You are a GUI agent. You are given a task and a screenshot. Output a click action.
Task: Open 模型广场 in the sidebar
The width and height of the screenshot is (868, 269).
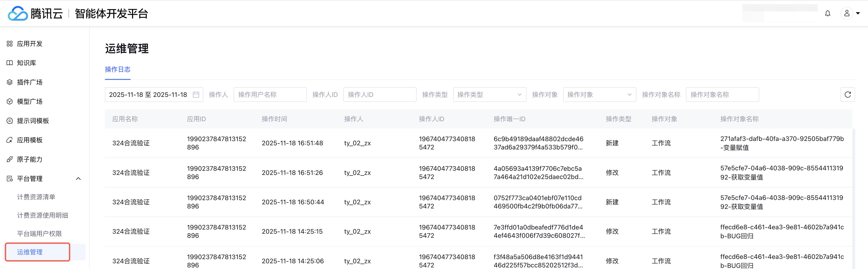(30, 101)
